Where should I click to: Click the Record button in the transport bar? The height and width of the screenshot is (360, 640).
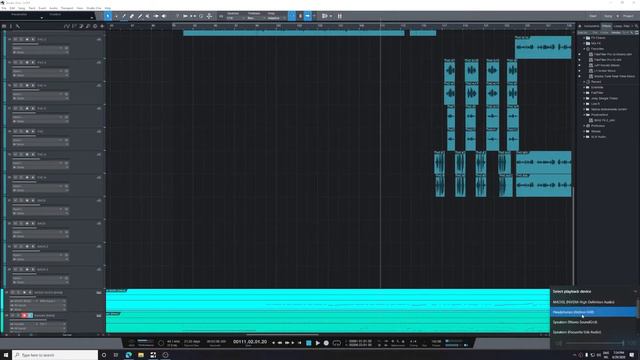click(326, 343)
